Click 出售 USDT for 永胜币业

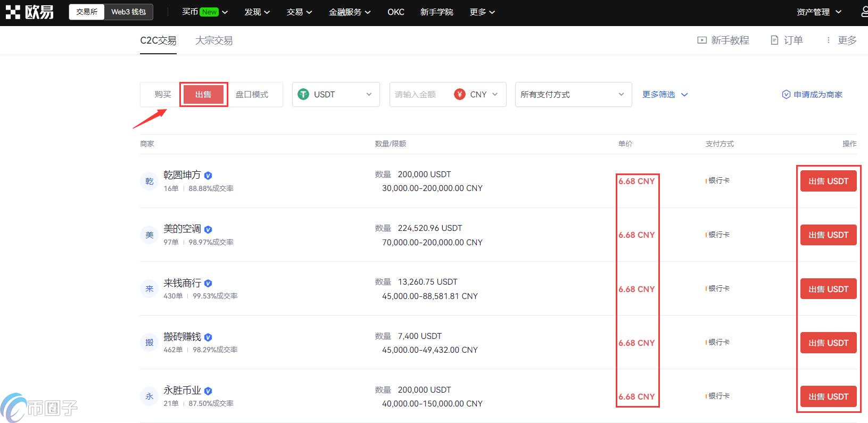(828, 396)
